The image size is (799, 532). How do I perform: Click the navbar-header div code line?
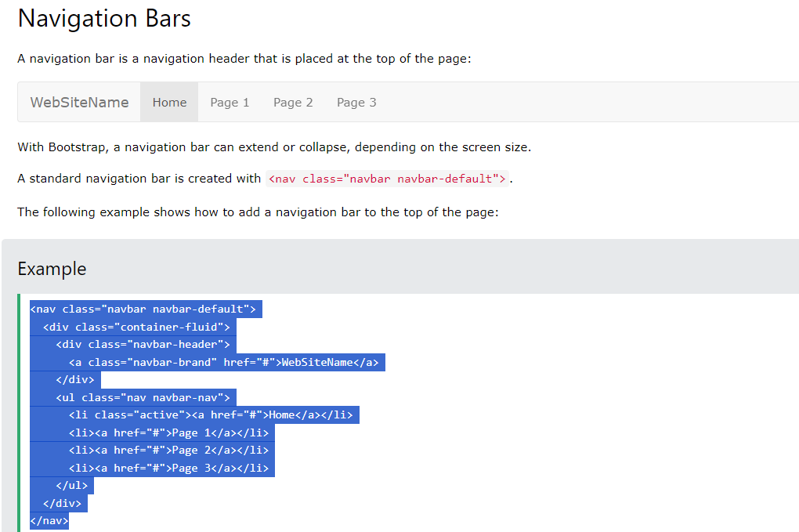coord(143,344)
